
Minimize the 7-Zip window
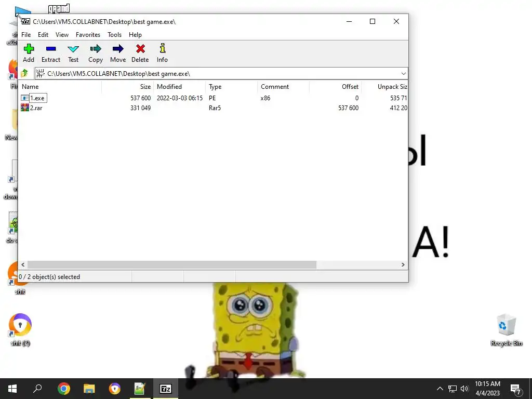[x=349, y=21]
